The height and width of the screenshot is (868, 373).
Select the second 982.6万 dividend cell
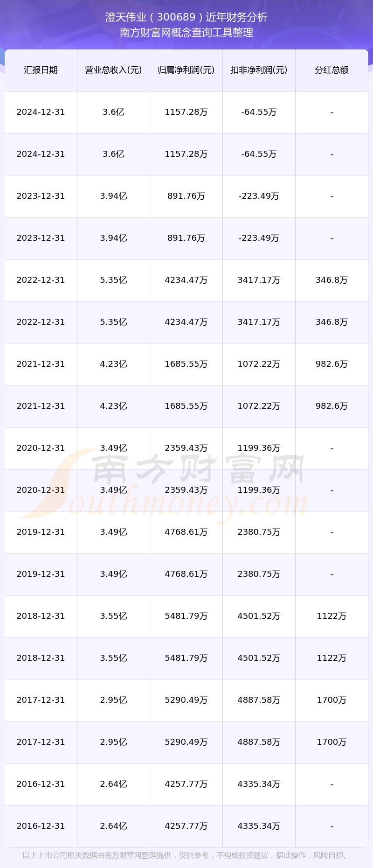click(x=332, y=406)
